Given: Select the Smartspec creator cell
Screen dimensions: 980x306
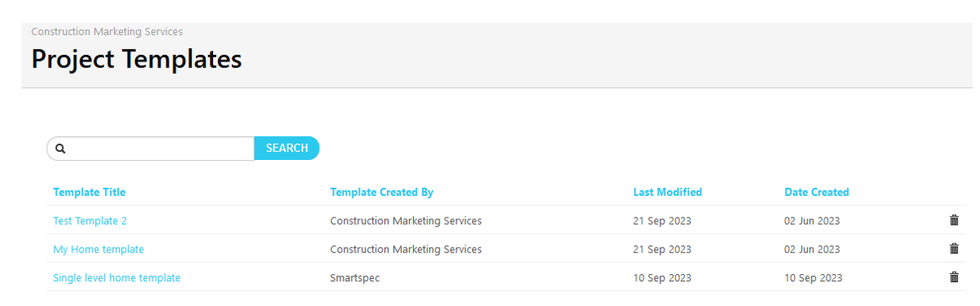Looking at the screenshot, I should click(x=354, y=278).
